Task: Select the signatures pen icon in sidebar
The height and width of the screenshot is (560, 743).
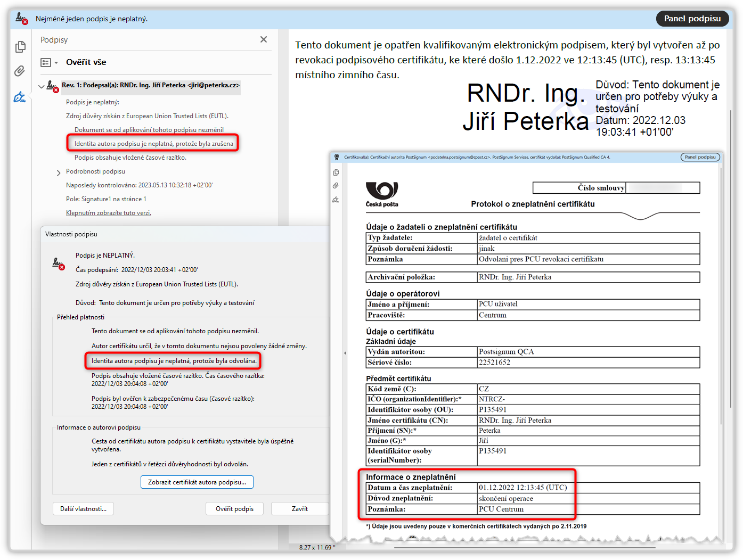Action: [x=20, y=97]
